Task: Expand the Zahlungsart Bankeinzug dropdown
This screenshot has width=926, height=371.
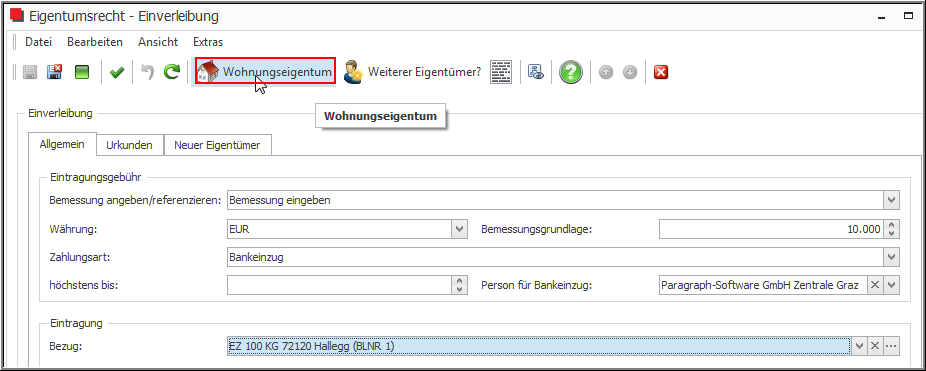Action: point(892,257)
